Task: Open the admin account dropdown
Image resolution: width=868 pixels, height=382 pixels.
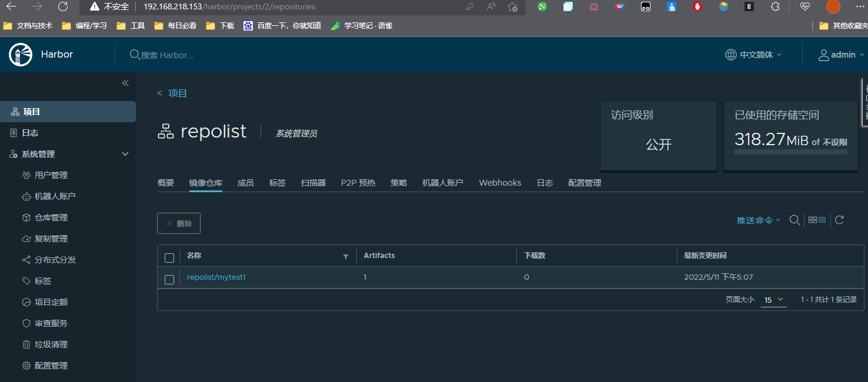Action: [x=842, y=55]
